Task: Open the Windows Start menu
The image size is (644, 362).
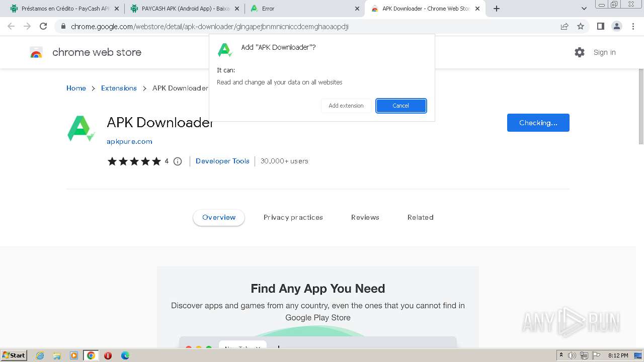Action: [14, 355]
